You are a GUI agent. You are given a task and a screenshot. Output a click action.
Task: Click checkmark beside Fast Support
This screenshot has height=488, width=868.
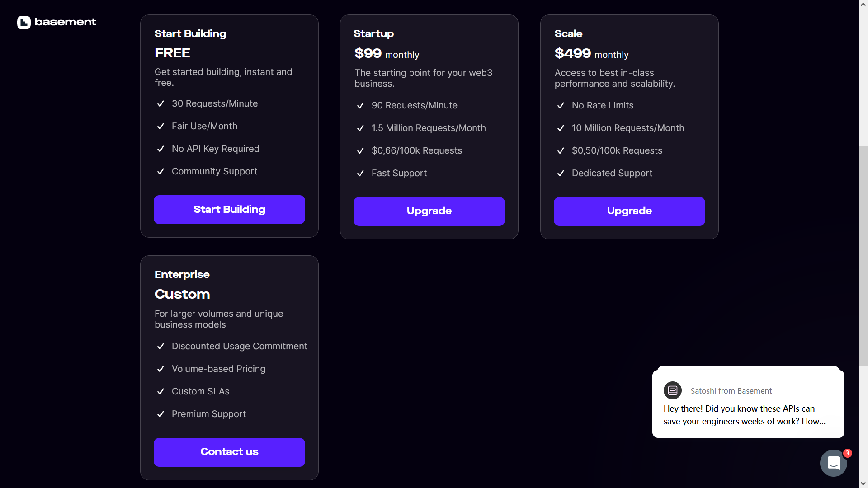tap(360, 173)
